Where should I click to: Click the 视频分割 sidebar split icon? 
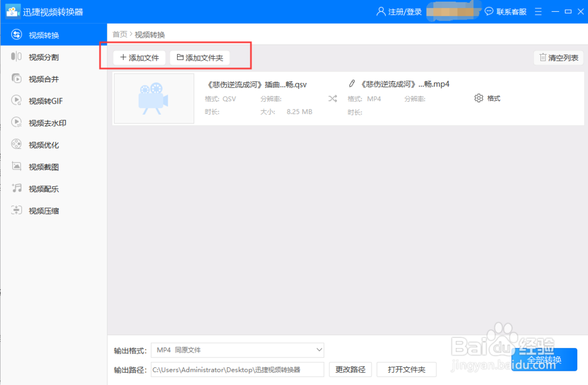pyautogui.click(x=16, y=57)
